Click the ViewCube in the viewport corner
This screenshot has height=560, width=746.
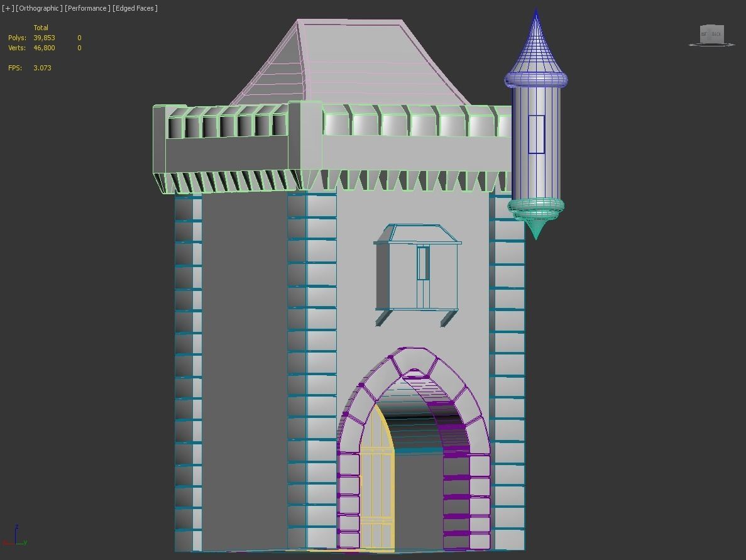pos(711,35)
